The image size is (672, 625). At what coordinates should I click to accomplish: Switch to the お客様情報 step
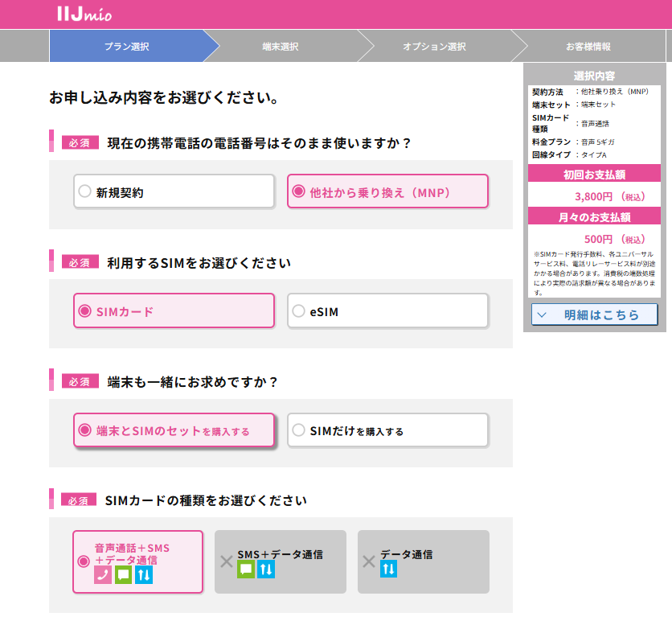pos(588,47)
